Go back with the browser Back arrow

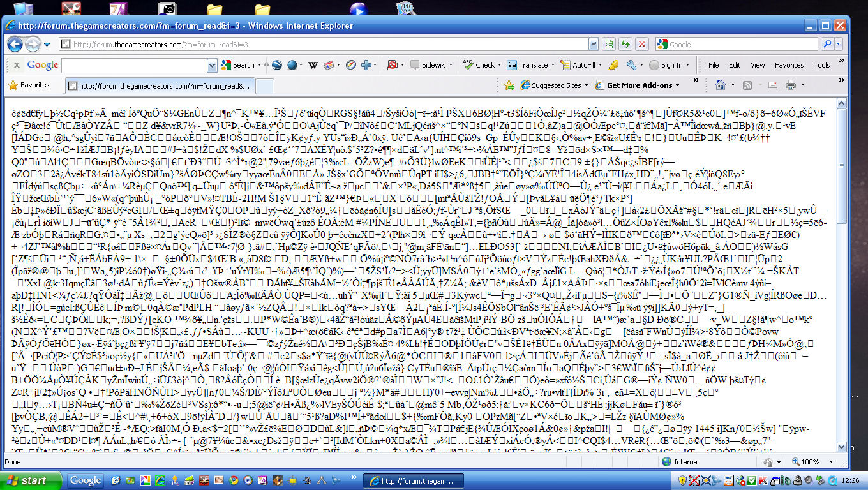(x=15, y=45)
